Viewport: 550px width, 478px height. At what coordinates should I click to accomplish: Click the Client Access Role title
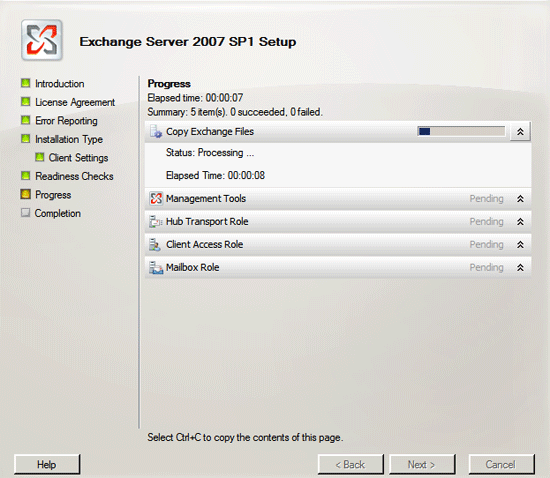tap(204, 244)
